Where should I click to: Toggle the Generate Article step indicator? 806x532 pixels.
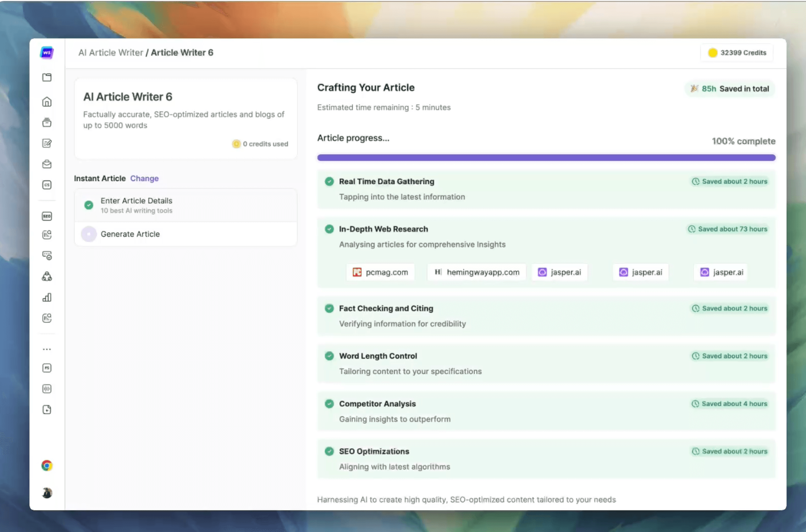[x=89, y=234]
